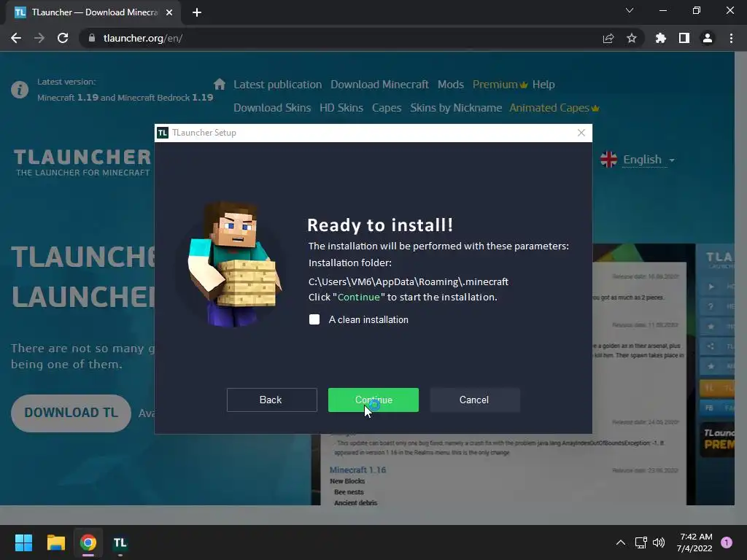Open Download Minecraft menu item
This screenshot has width=747, height=560.
pyautogui.click(x=379, y=85)
